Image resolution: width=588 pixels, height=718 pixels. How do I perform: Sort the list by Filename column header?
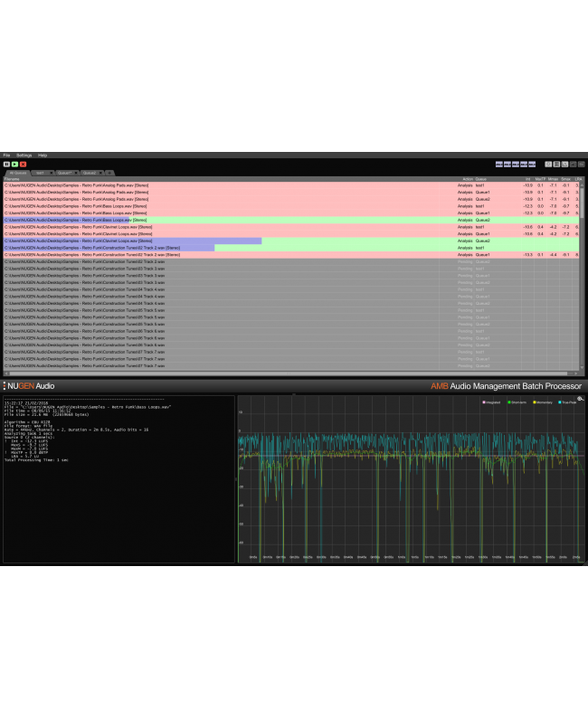[13, 179]
